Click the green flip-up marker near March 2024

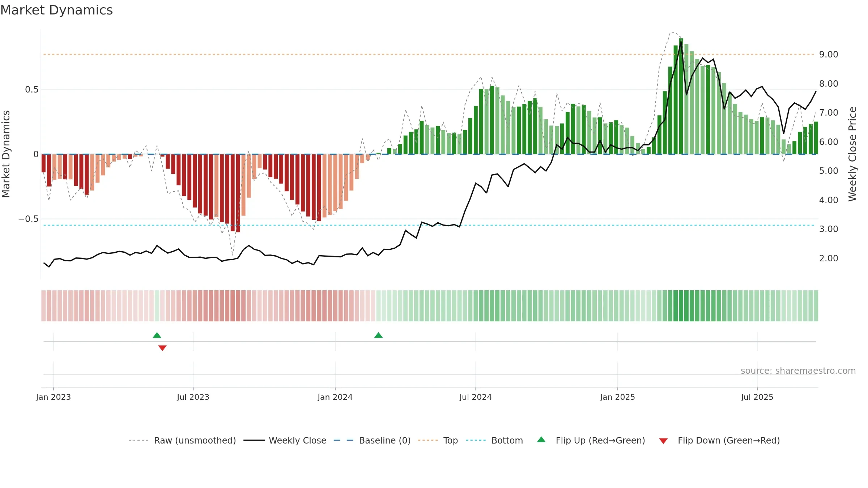point(378,335)
